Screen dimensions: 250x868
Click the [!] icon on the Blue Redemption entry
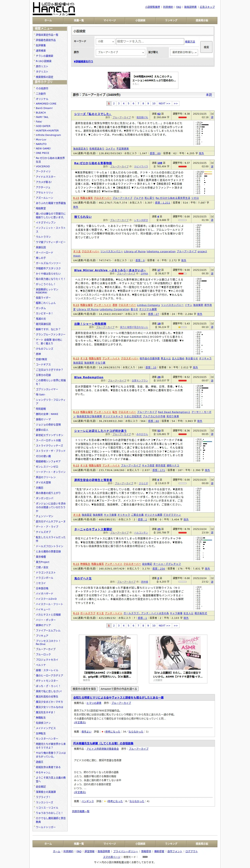tap(212, 377)
